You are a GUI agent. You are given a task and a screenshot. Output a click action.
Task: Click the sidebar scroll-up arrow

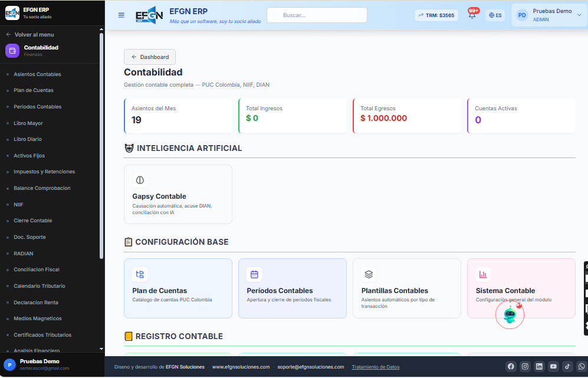point(101,29)
